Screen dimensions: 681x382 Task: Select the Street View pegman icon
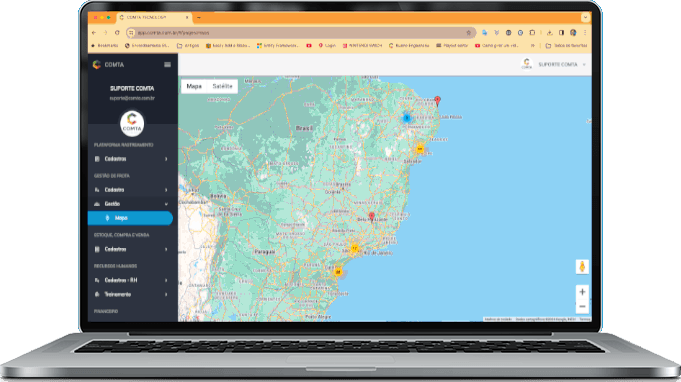(582, 267)
